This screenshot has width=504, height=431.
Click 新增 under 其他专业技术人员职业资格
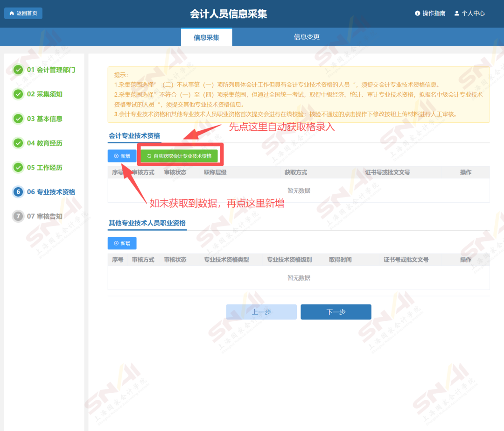point(122,243)
